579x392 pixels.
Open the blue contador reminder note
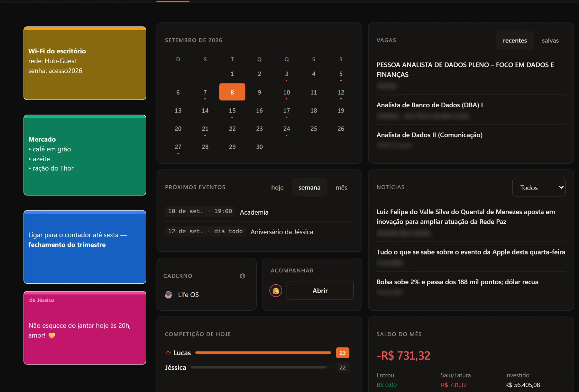pos(85,247)
